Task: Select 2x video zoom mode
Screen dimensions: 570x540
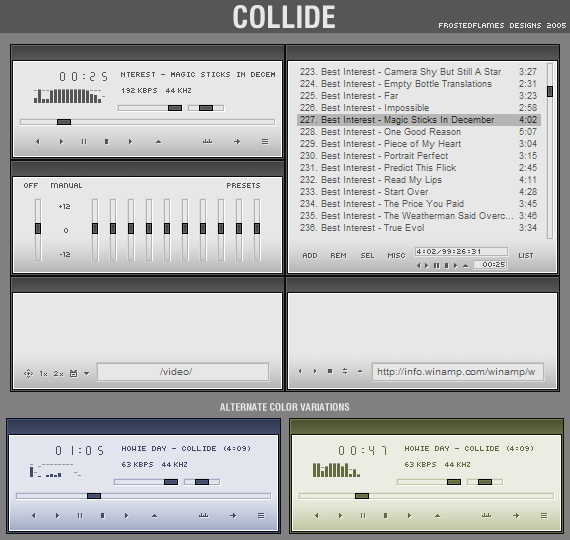Action: click(x=59, y=374)
